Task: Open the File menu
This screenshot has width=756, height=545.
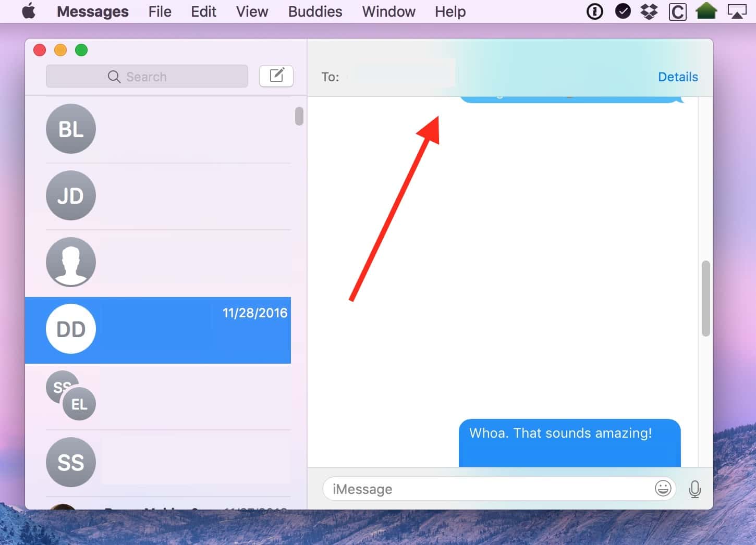Action: [x=160, y=11]
